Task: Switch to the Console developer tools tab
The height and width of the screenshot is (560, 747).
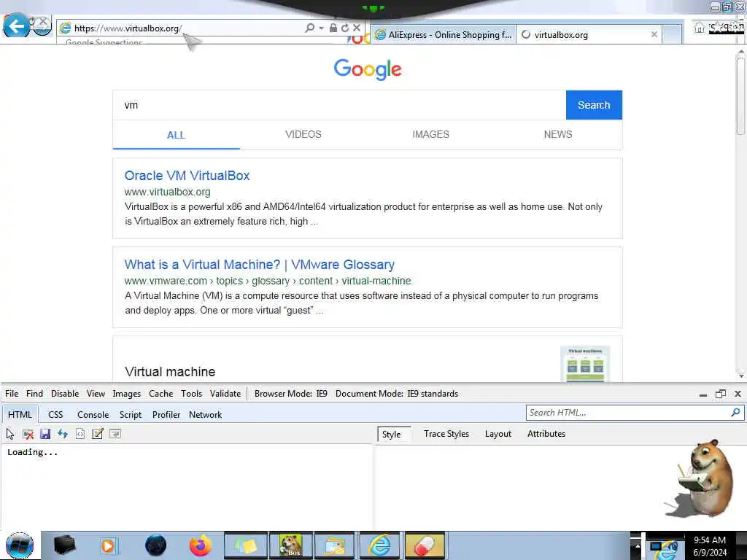Action: (x=93, y=415)
